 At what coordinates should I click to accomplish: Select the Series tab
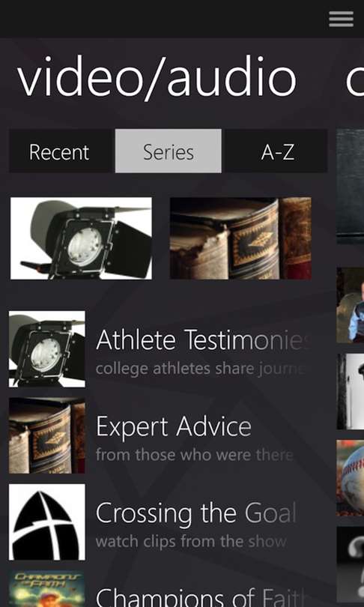pyautogui.click(x=169, y=151)
